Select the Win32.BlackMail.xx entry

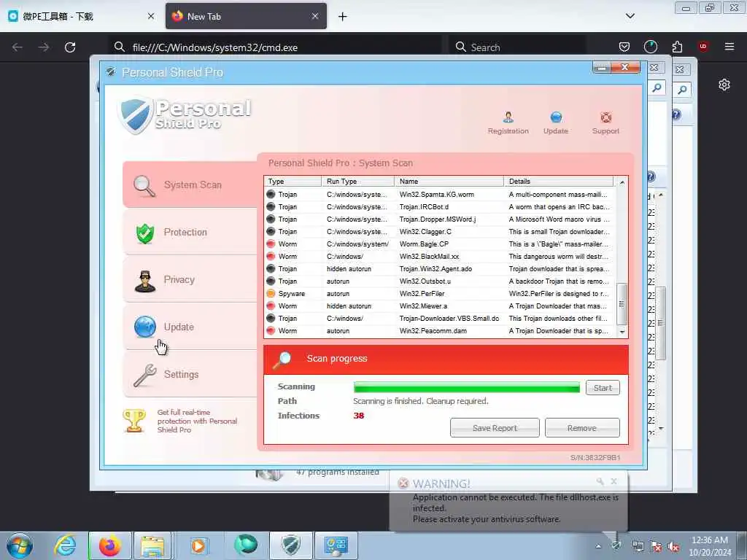pyautogui.click(x=439, y=256)
